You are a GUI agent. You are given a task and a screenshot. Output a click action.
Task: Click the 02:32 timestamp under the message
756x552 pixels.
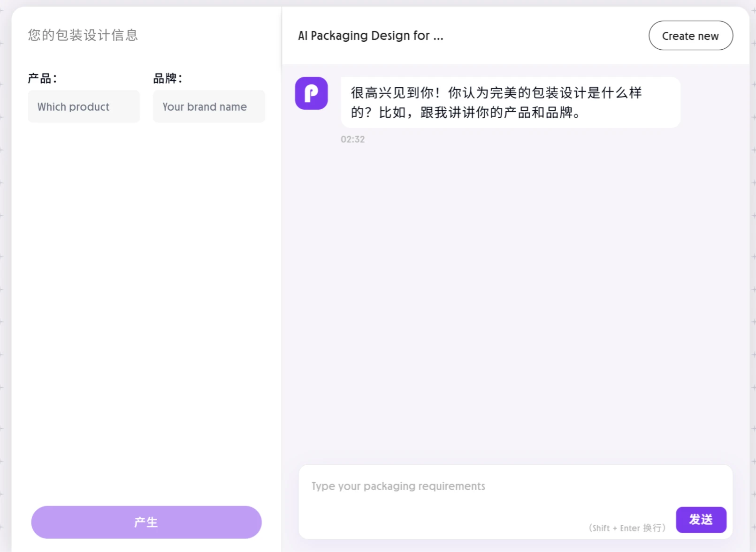[x=352, y=139]
